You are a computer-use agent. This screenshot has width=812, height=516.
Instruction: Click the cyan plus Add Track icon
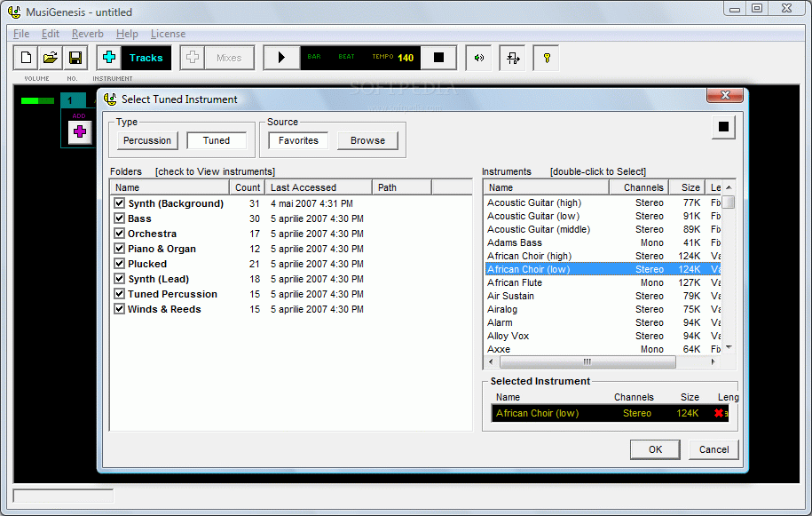(x=109, y=58)
